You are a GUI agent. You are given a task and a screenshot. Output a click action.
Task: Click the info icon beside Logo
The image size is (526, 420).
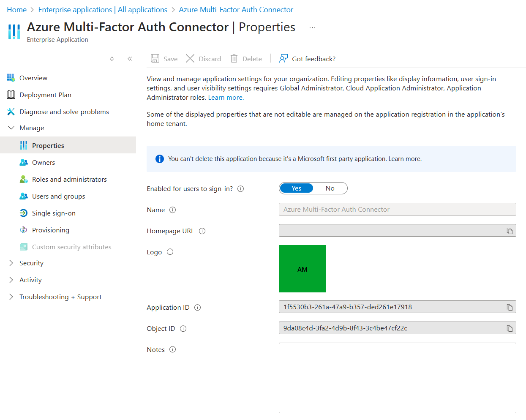[x=170, y=252]
